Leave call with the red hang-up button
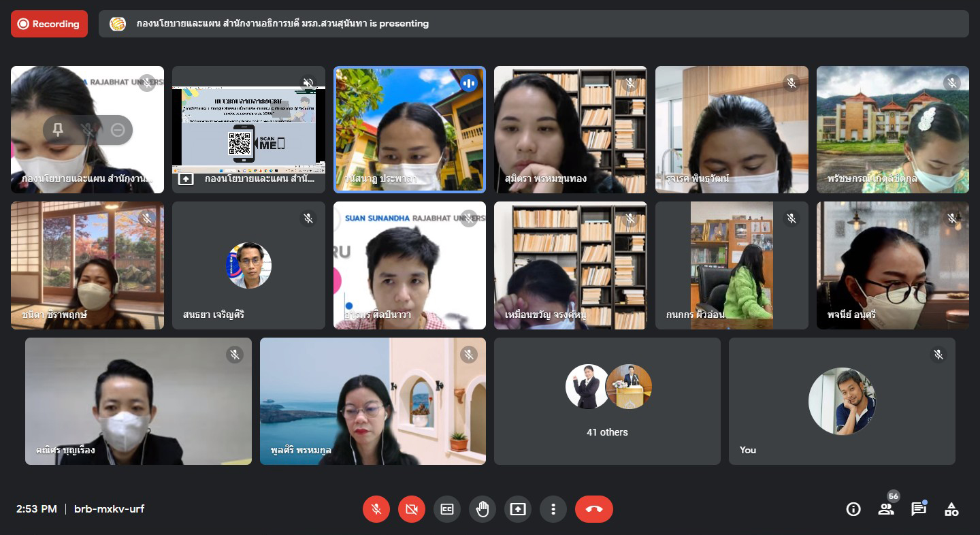 pyautogui.click(x=593, y=509)
